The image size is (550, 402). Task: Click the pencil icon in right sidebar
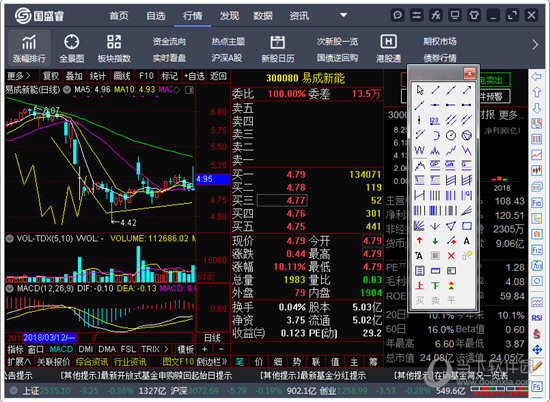(537, 366)
